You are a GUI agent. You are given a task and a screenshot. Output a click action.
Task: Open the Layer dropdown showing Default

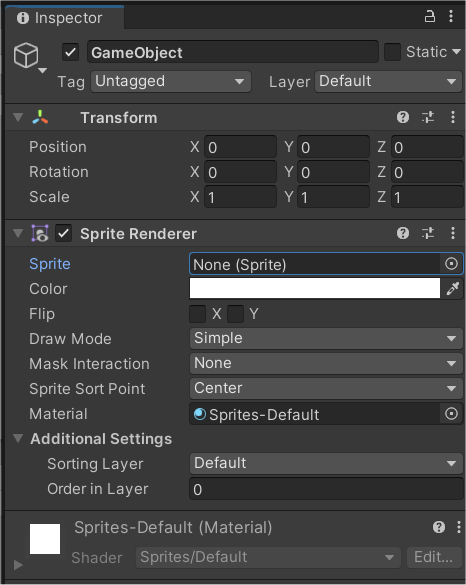coord(388,81)
